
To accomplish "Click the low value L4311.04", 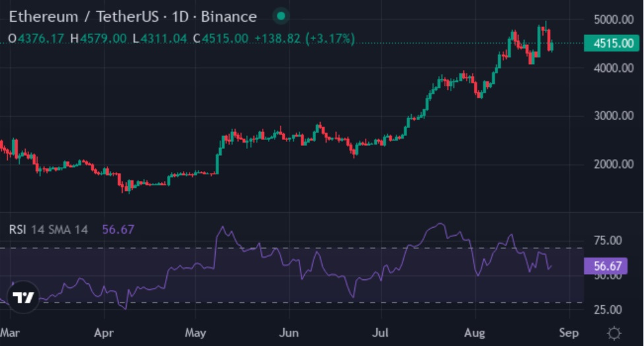I will click(x=160, y=38).
